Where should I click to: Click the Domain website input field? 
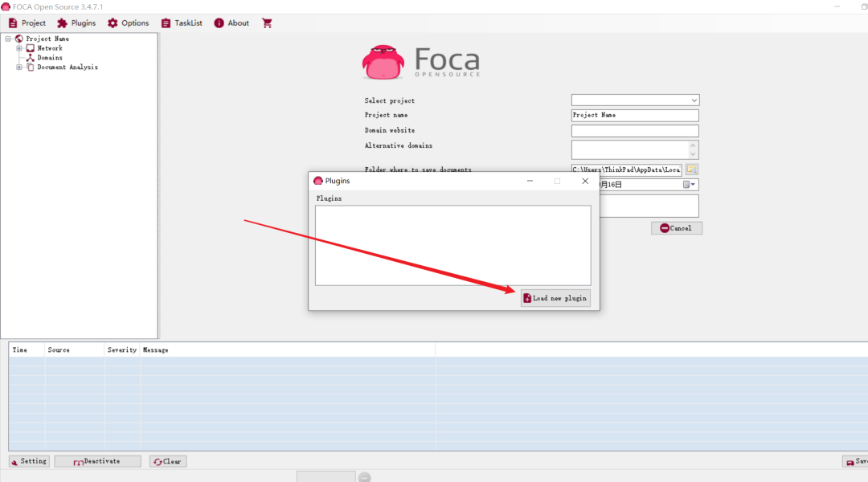[635, 131]
